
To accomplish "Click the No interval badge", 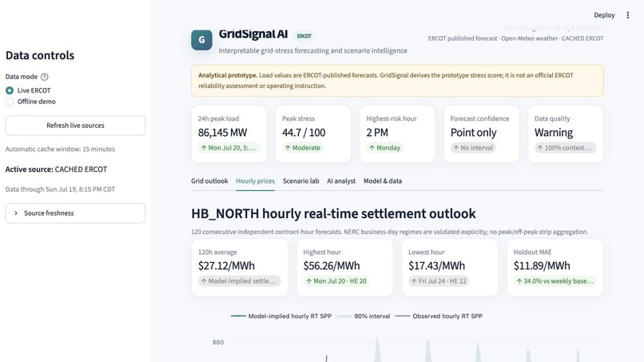I will pos(473,148).
